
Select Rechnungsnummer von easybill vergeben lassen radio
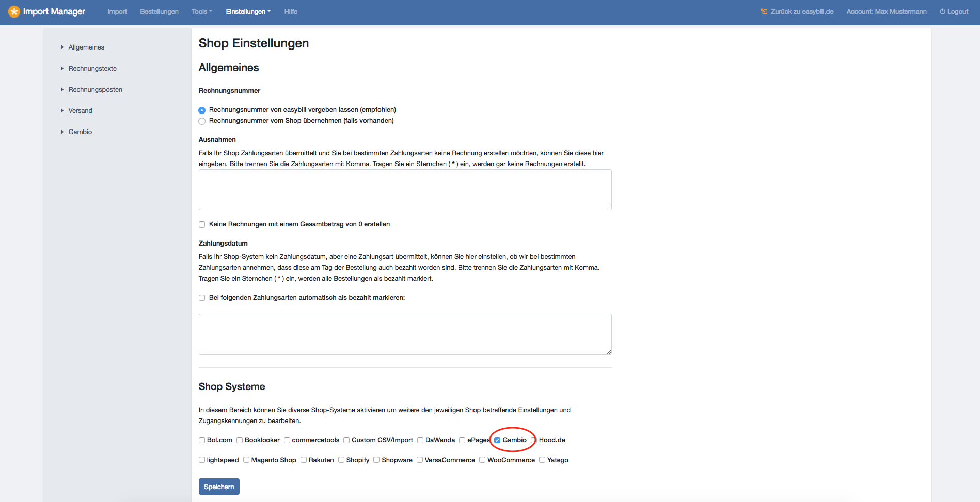point(202,110)
